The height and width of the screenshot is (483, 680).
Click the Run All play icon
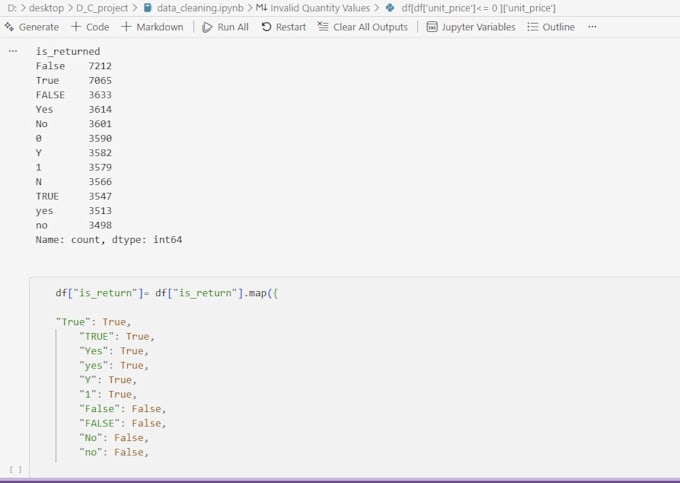(x=207, y=27)
